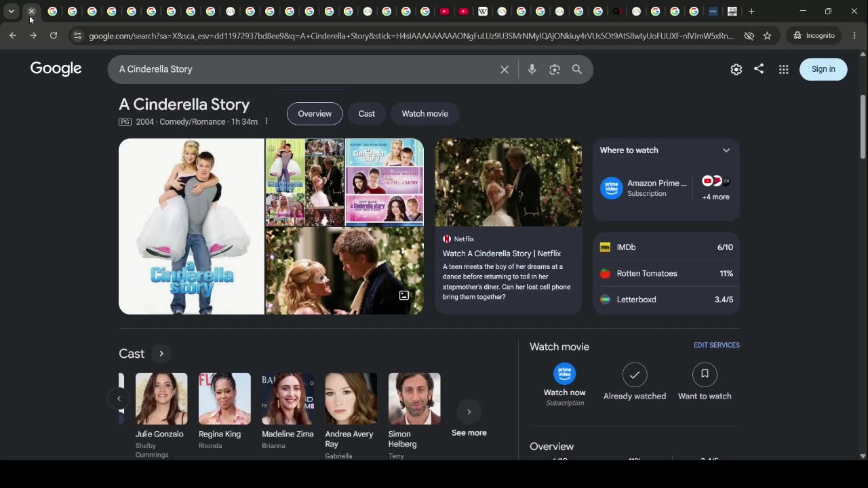
Task: Clear the search query text
Action: [505, 69]
